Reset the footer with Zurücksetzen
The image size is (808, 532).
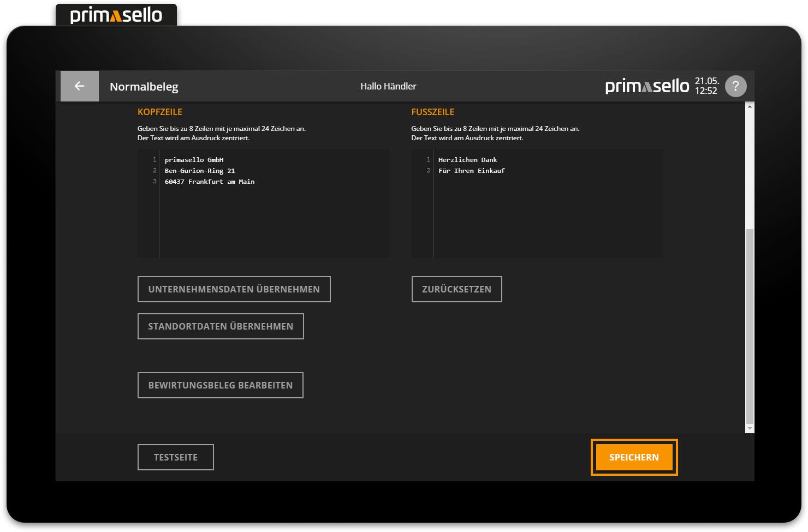tap(456, 289)
